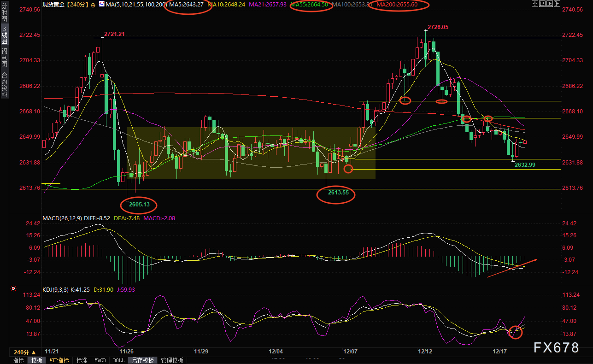Click the jump-to-start chart icon
This screenshot has height=364, width=593.
coord(542,4)
